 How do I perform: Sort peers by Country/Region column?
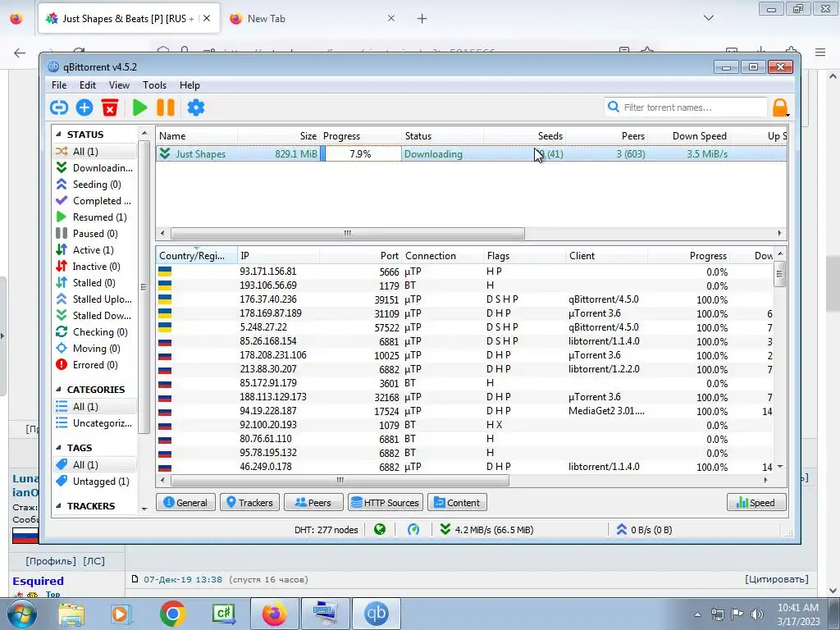click(x=197, y=256)
